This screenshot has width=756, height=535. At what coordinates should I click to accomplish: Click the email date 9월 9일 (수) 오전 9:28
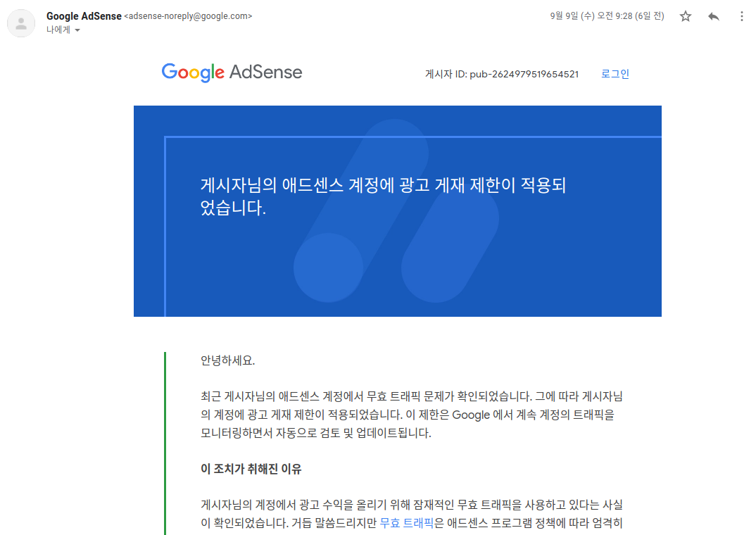pos(607,16)
